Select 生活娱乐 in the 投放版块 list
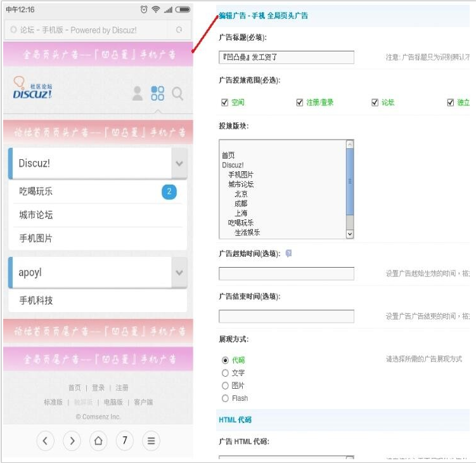Screen dimensions: 476x463 pos(247,232)
